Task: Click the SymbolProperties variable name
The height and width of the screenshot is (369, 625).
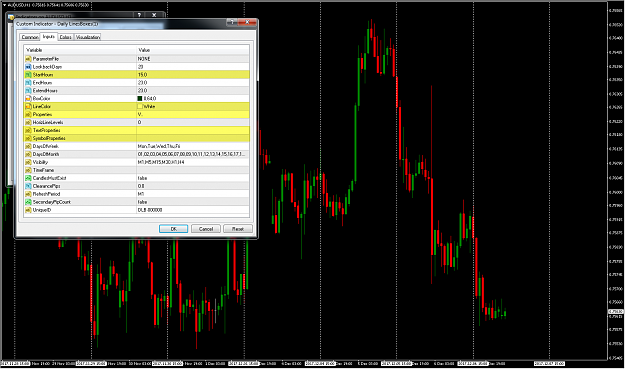Action: (49, 138)
